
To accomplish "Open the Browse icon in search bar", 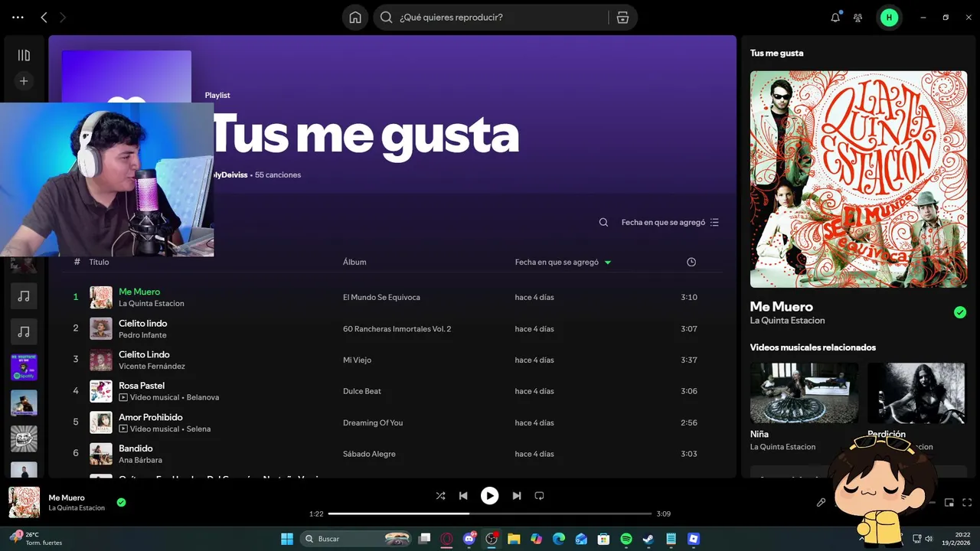I will pos(622,17).
